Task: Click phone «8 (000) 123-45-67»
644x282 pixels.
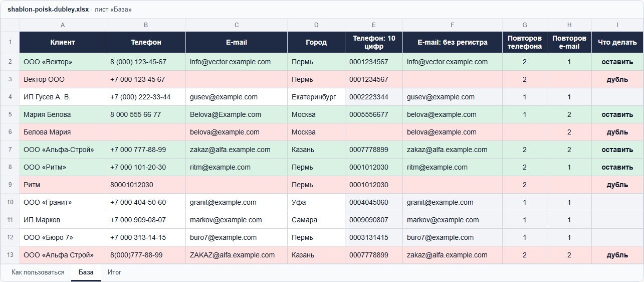Action: tap(146, 62)
